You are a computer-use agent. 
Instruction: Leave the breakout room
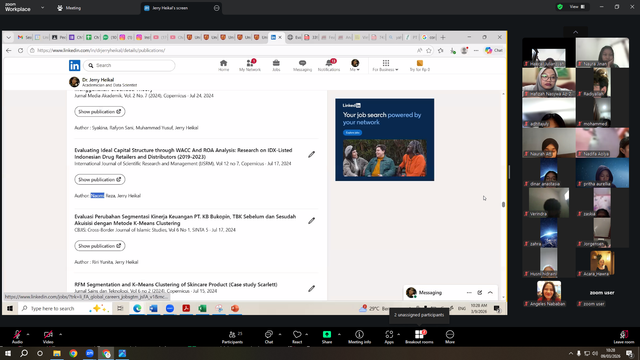(x=624, y=337)
